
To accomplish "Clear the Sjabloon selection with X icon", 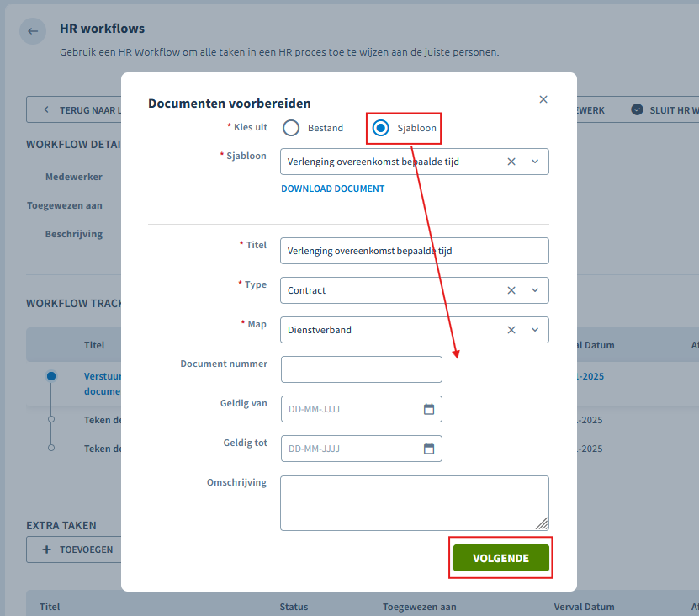I will (511, 162).
